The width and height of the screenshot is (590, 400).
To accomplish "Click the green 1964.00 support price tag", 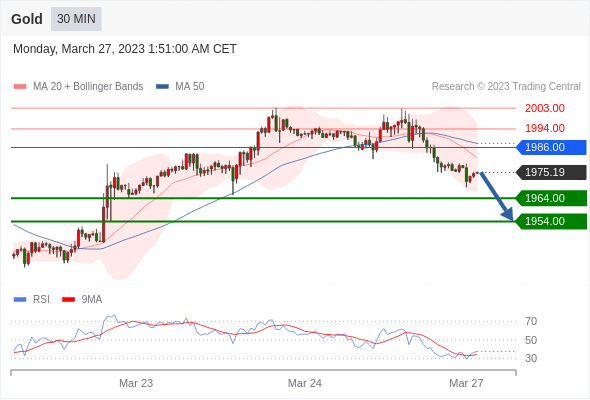I will point(551,198).
